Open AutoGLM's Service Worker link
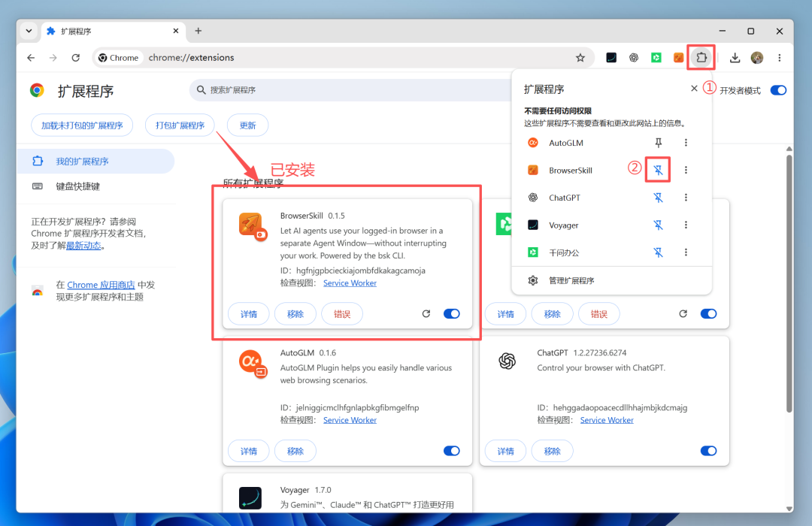Screen dimensions: 812x526 (x=350, y=420)
